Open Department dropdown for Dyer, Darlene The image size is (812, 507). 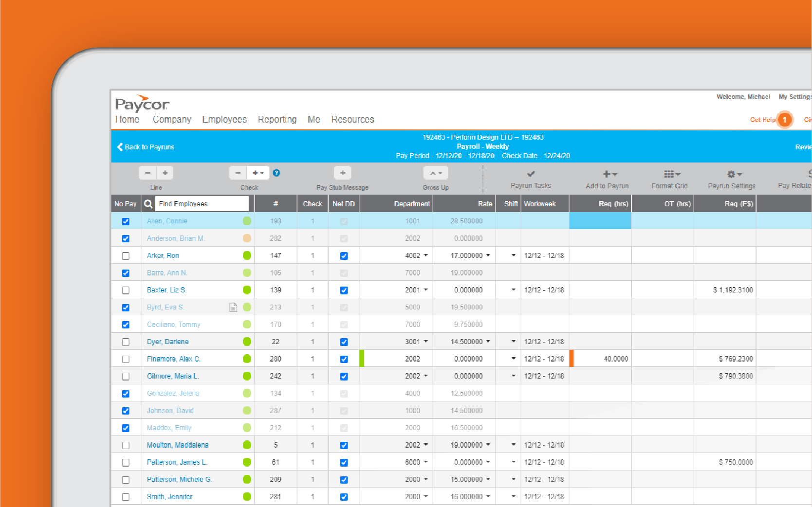tap(426, 342)
